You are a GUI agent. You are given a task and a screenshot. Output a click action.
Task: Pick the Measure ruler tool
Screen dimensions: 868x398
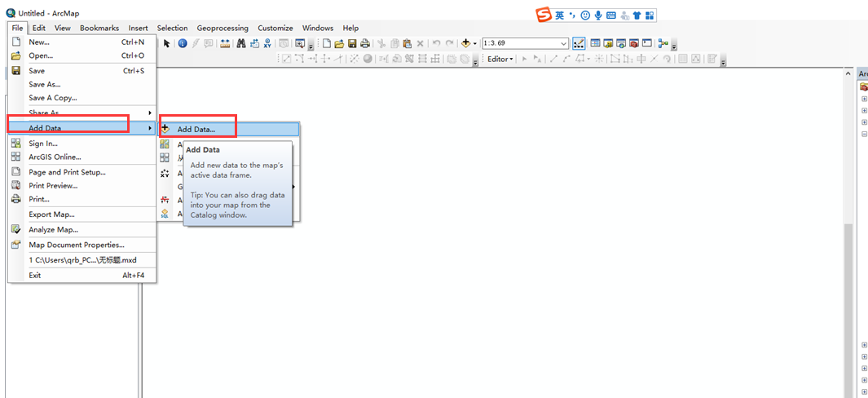[225, 43]
